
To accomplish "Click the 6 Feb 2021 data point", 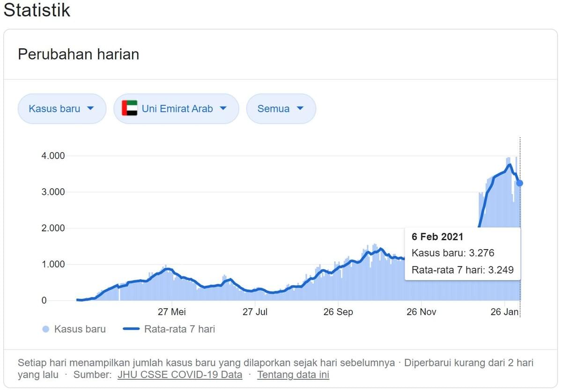I will (x=520, y=183).
